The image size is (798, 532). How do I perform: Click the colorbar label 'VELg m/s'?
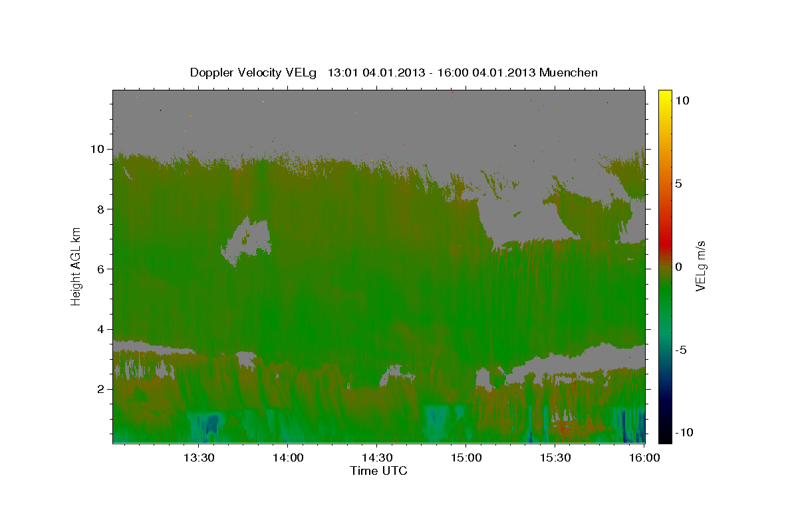click(700, 266)
